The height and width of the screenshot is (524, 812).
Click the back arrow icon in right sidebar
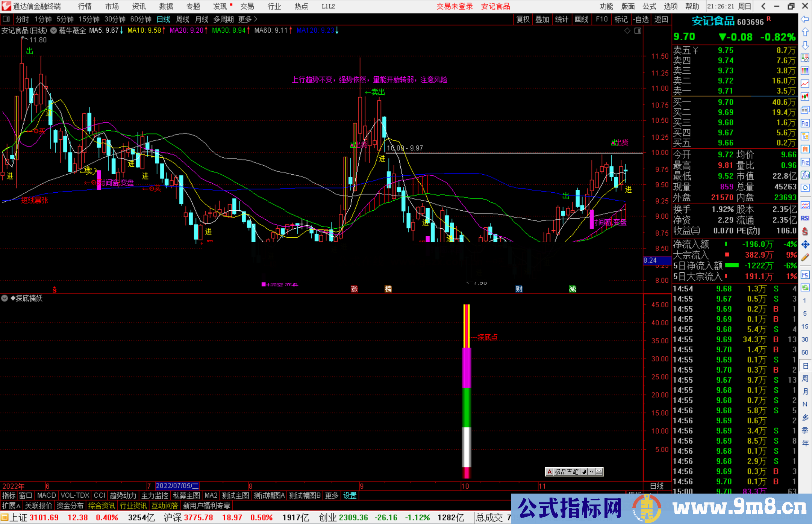[805, 19]
